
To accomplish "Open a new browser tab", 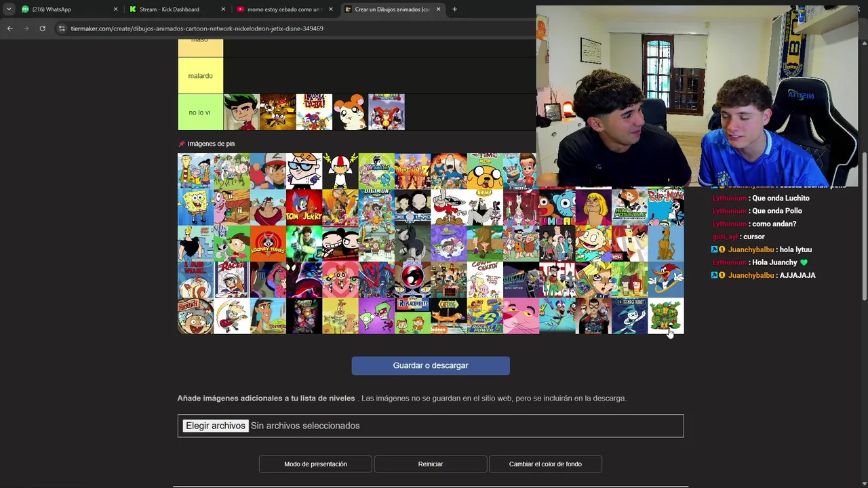I will [x=454, y=9].
